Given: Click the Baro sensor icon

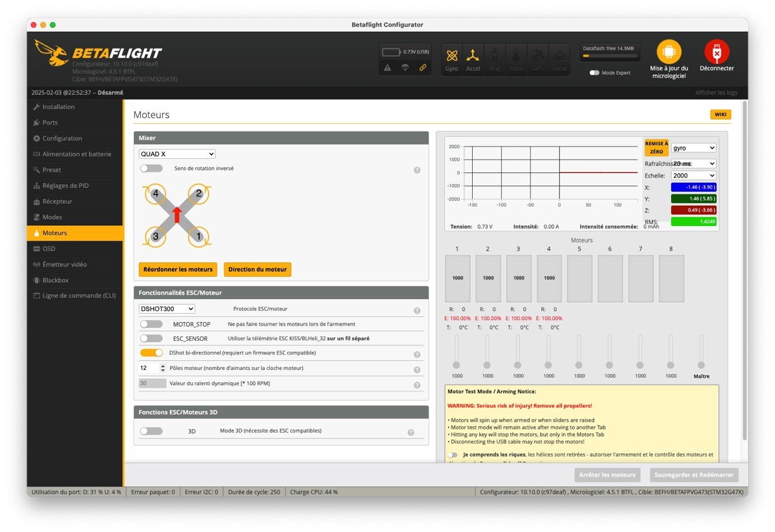Looking at the screenshot, I should [x=516, y=59].
